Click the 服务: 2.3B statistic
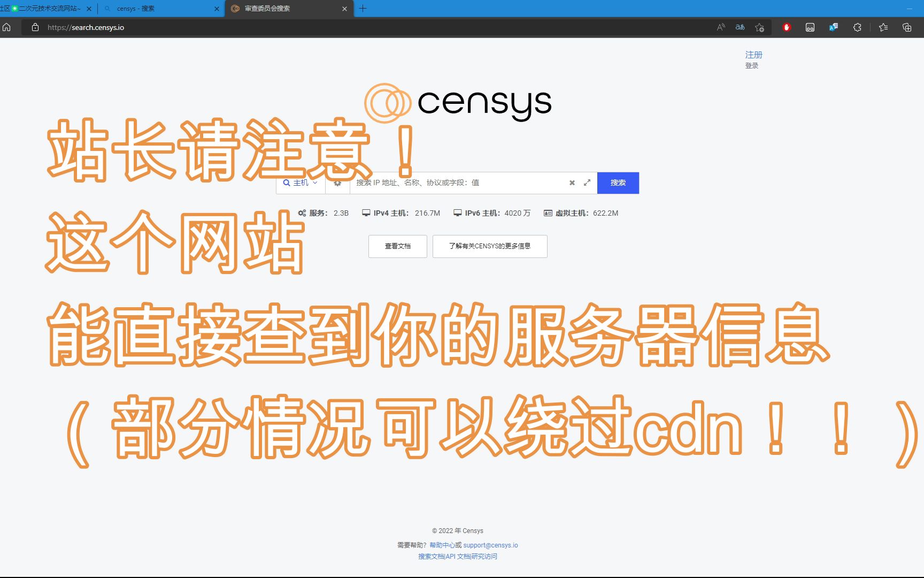 324,213
